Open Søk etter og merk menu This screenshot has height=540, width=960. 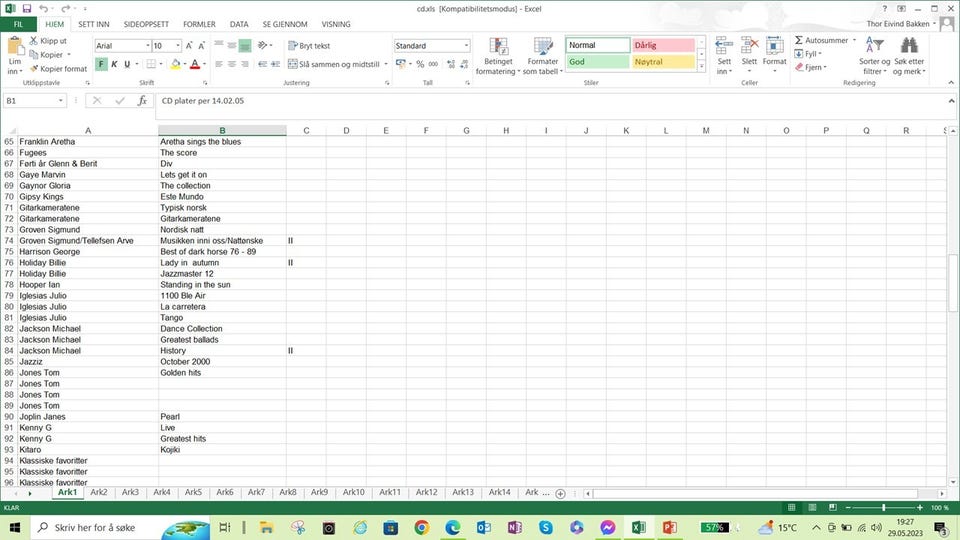909,56
